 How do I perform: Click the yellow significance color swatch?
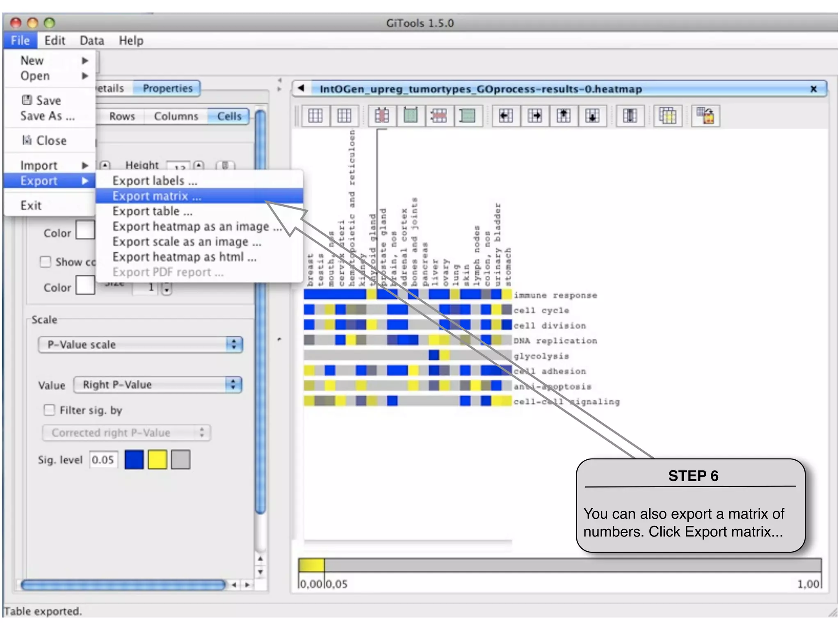[157, 459]
